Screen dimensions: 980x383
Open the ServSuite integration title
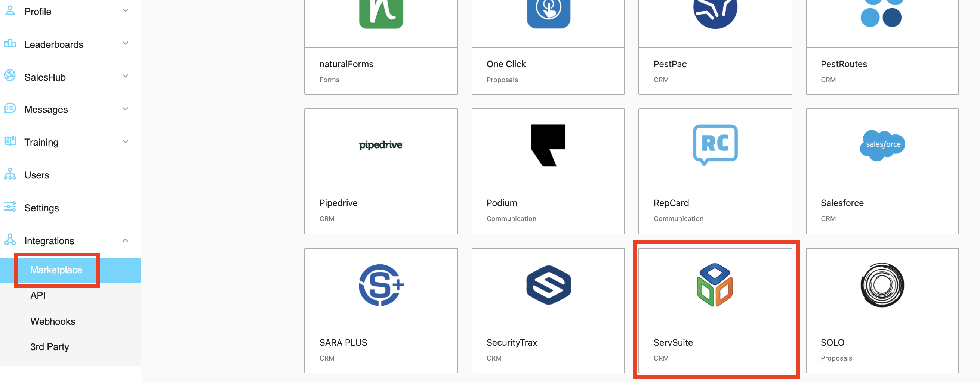(673, 342)
